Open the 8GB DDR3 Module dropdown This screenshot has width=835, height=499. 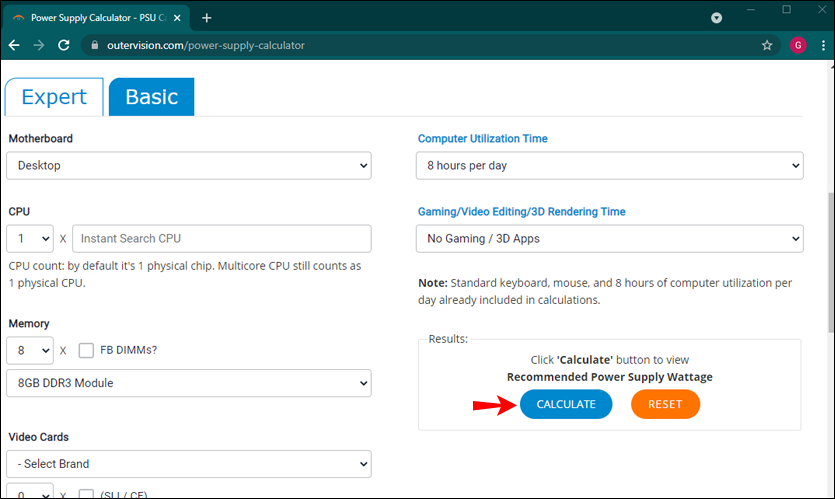[x=189, y=383]
